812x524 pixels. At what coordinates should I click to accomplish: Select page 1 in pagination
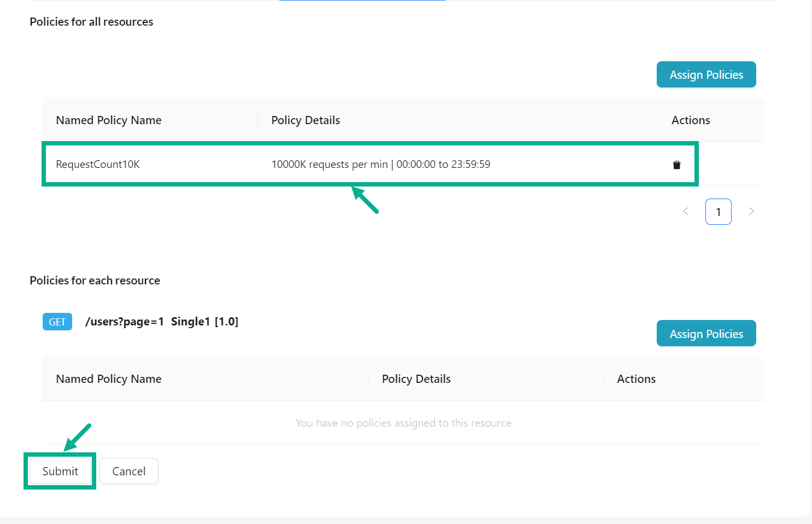(718, 211)
